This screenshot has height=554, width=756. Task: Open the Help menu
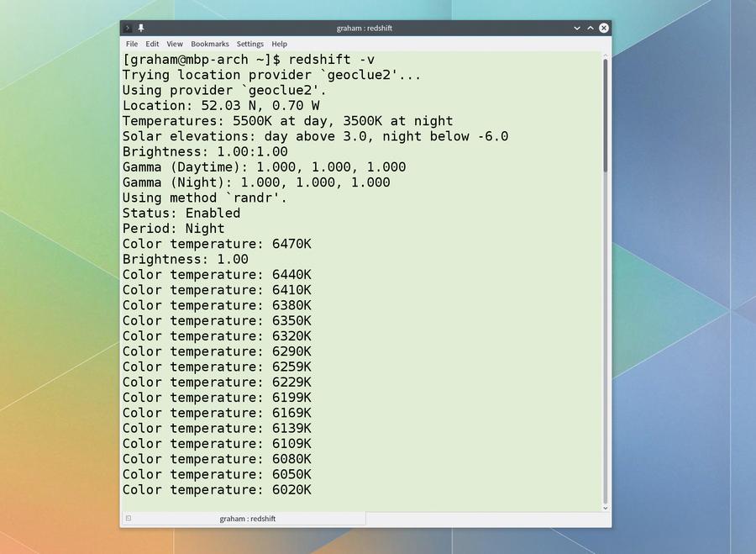pyautogui.click(x=279, y=44)
